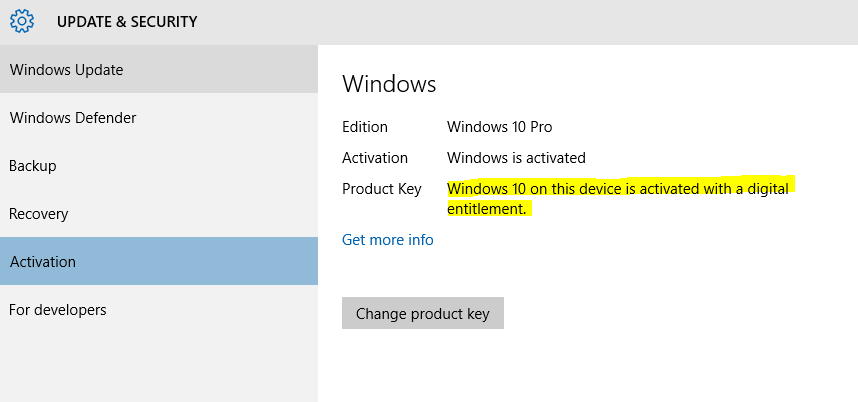Open the Windows Update section

click(x=159, y=69)
